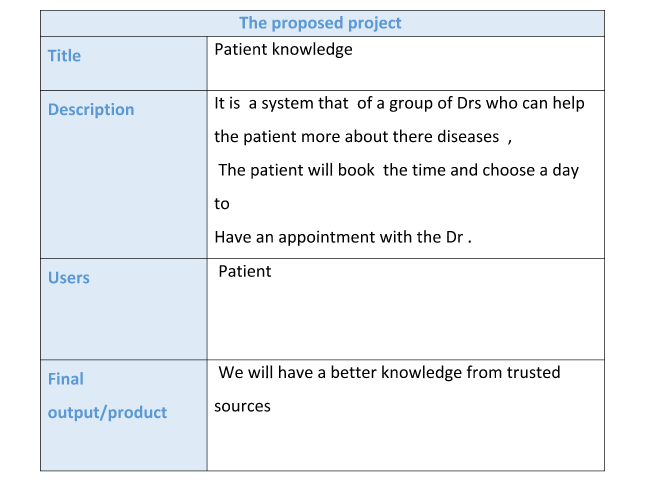Click the word 'trusted' in the output row
The image size is (672, 484).
pos(534,373)
